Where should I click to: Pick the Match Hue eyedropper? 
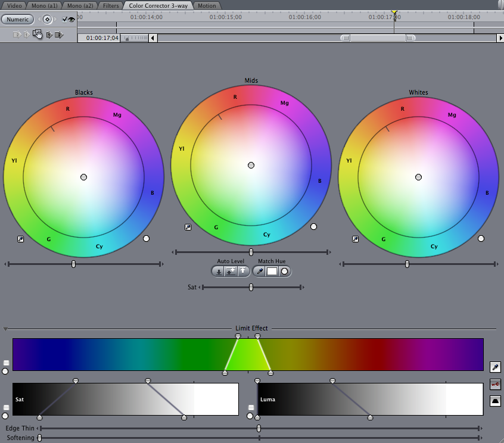coord(260,271)
